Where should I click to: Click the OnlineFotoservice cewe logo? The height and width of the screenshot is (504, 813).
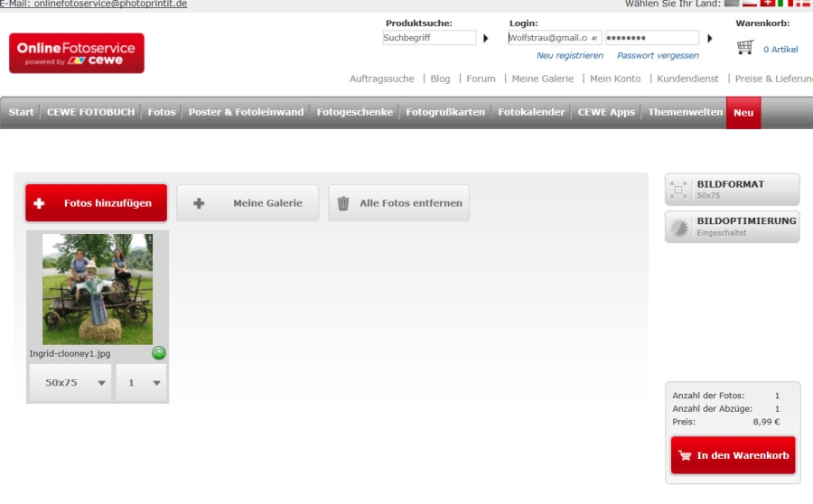click(77, 53)
